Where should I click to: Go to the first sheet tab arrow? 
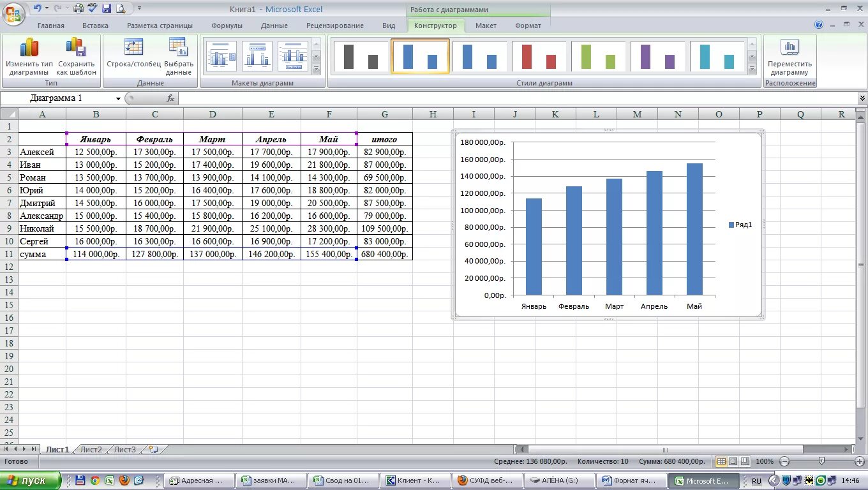coord(6,449)
